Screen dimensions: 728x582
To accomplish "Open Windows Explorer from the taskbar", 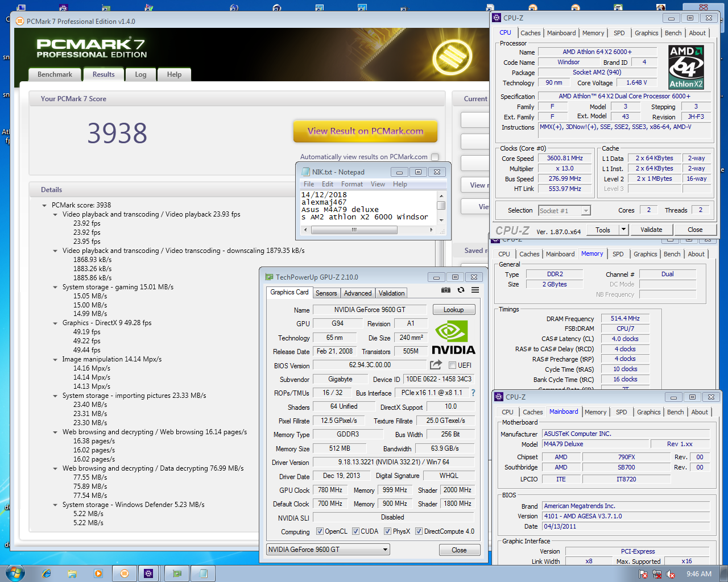I will [72, 573].
